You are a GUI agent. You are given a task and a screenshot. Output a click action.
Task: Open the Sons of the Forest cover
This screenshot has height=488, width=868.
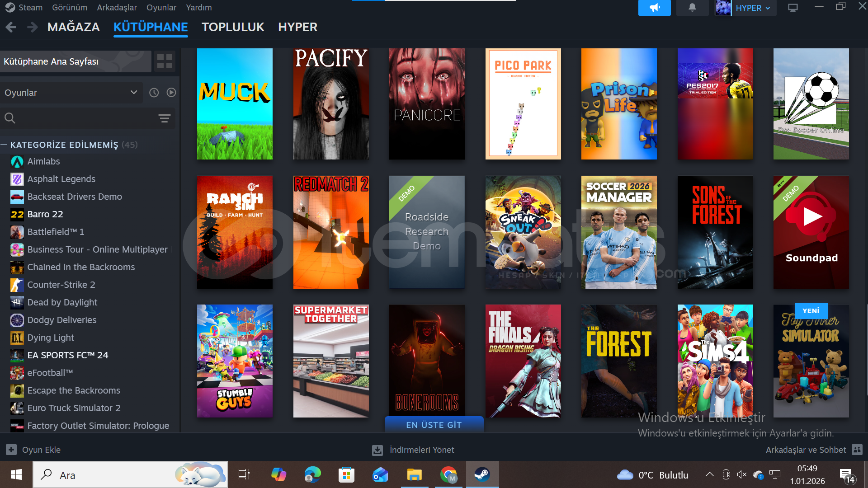click(715, 232)
